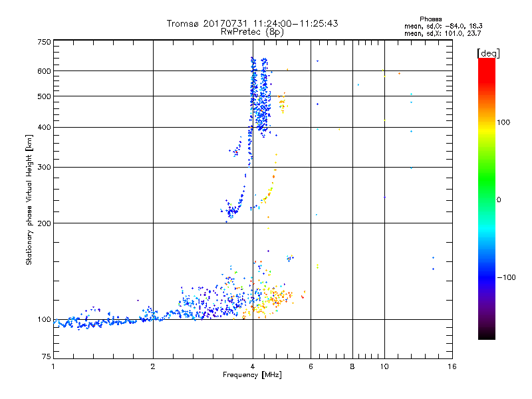Click the y-axis height tick label "100"
The height and width of the screenshot is (399, 532).
44,320
